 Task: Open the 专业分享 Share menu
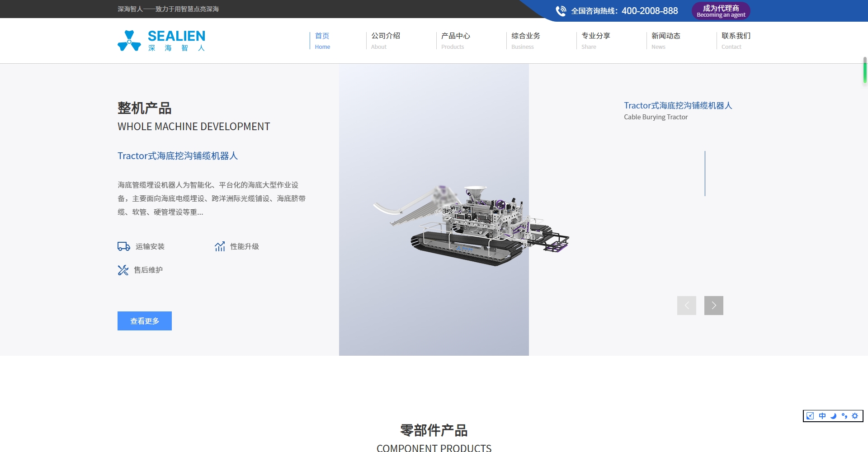click(x=595, y=40)
